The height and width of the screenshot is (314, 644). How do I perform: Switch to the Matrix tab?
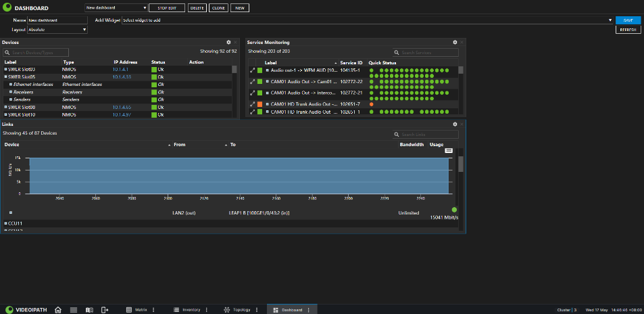[141, 309]
